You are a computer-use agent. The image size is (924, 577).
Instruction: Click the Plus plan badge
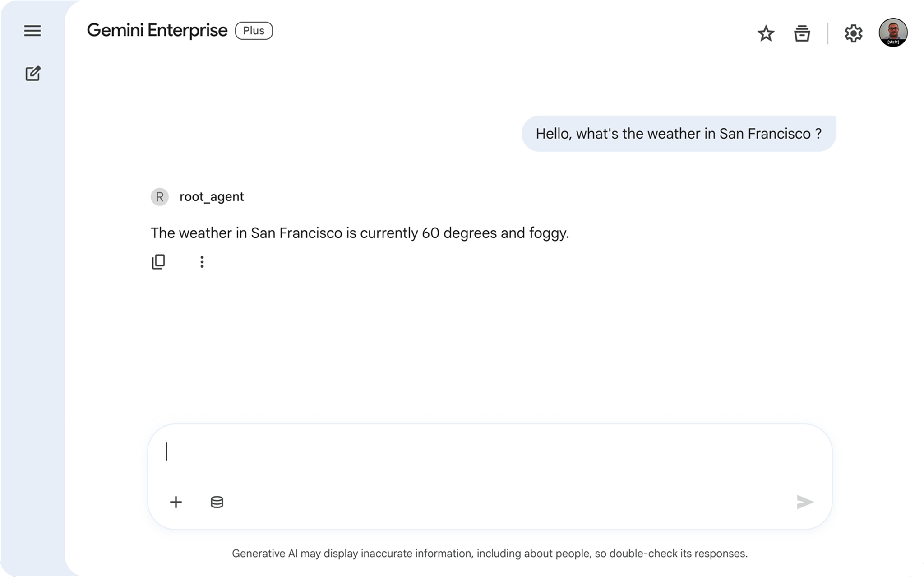pos(254,31)
